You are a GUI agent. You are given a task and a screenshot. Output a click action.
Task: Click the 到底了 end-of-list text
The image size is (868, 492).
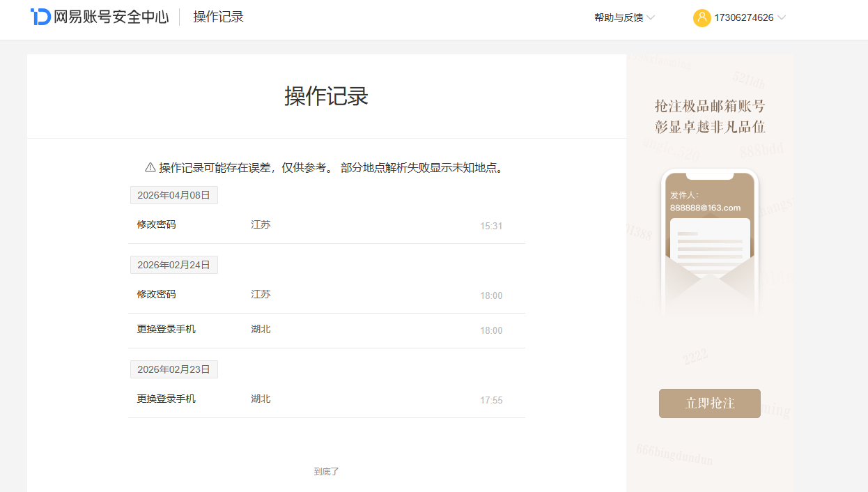tap(326, 472)
